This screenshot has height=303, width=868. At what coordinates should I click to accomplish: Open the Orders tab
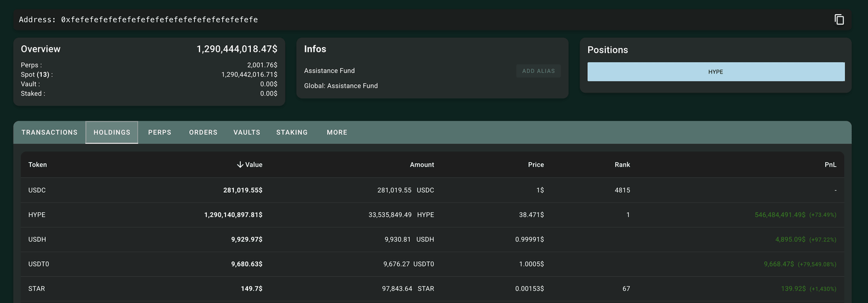pos(203,132)
